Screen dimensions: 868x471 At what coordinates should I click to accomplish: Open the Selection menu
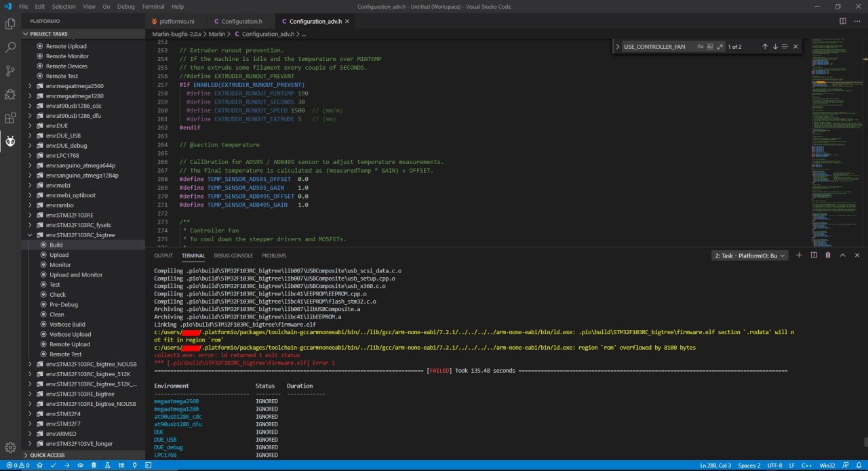[x=64, y=6]
